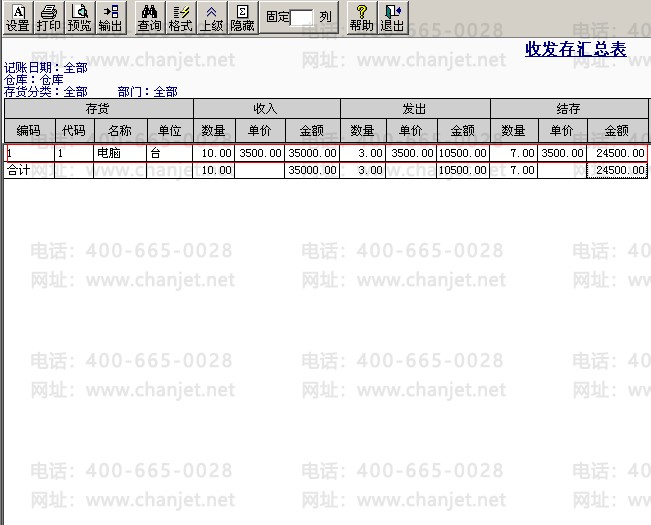651x525 pixels.
Task: Select 24500.00 amount in 电脑 row
Action: [x=617, y=153]
